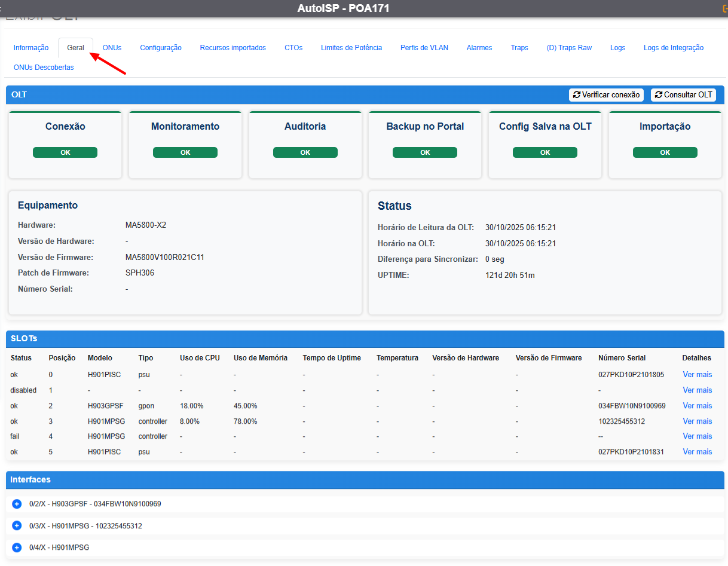Expand the 0/3/X H901MPSG interface row

(17, 526)
